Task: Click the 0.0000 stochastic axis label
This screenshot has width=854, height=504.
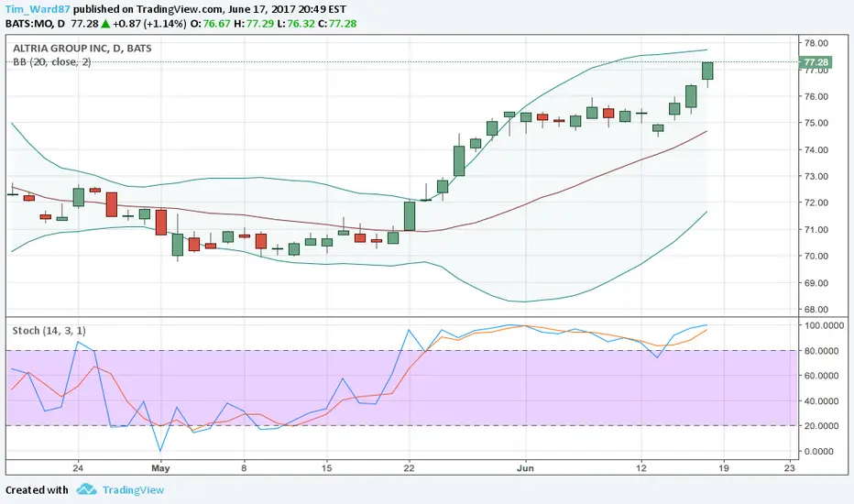Action: [819, 451]
